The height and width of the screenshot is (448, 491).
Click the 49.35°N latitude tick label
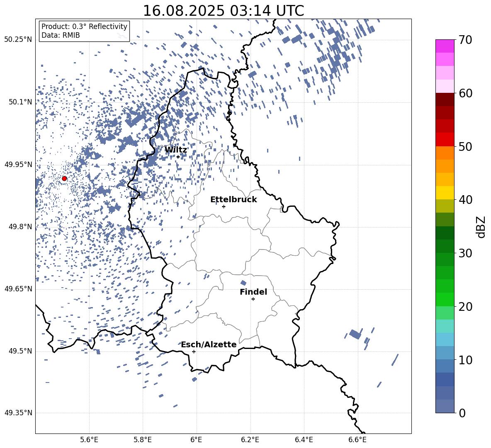[x=18, y=413]
